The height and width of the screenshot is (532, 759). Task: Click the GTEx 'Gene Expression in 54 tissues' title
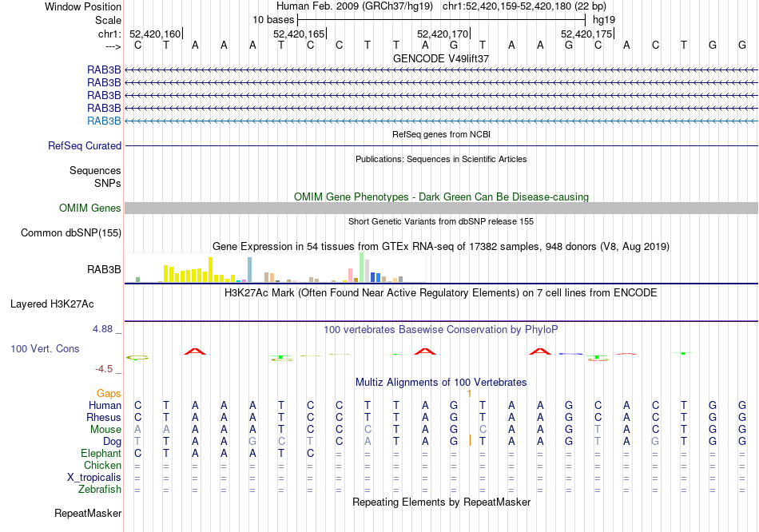coord(441,246)
